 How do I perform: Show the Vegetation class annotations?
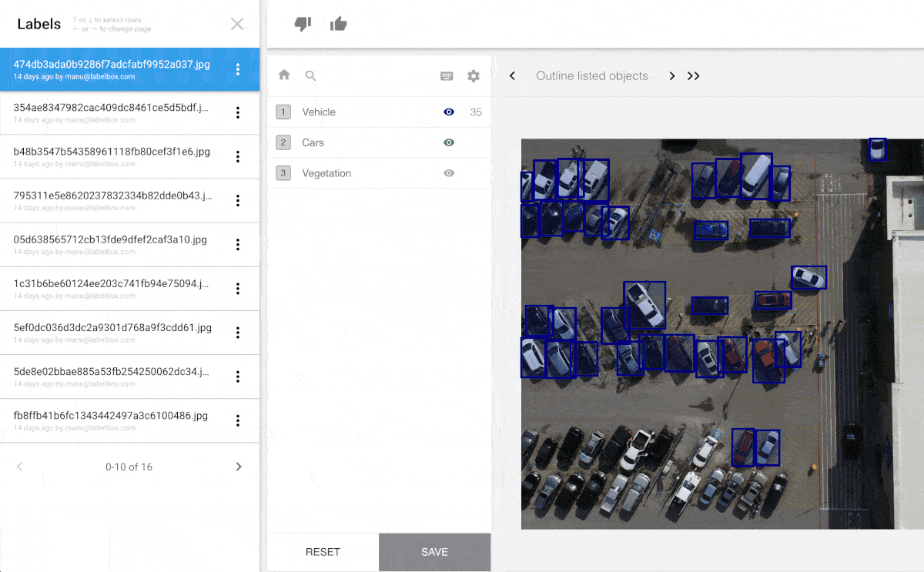coord(449,173)
